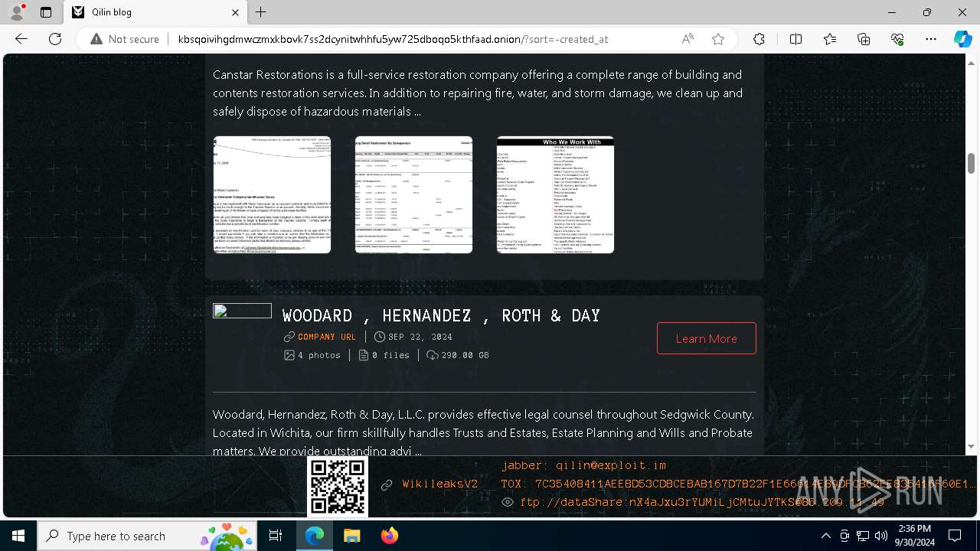Show hidden system tray icons
980x551 pixels.
825,536
